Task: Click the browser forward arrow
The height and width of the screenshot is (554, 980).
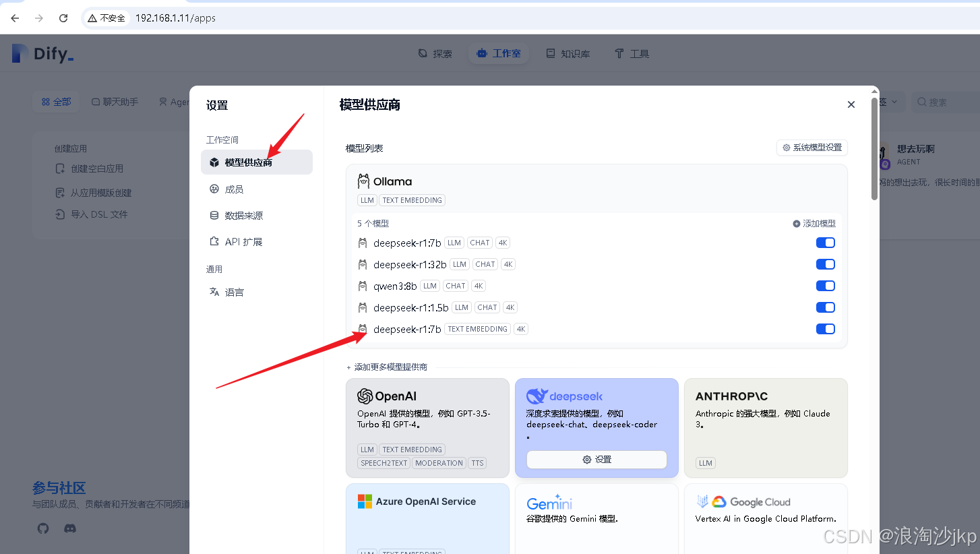Action: click(x=39, y=18)
